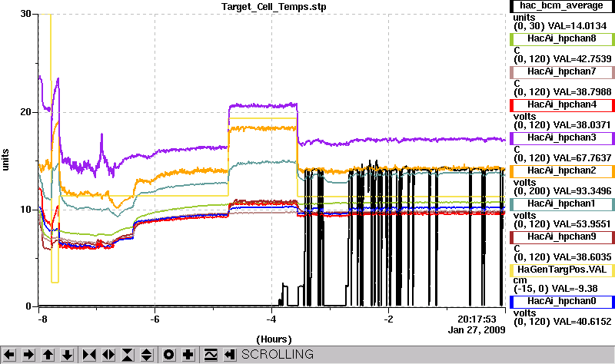Select the HacAi_hpchan2 legend entry
Screen dimensions: 615x364
(x=562, y=170)
